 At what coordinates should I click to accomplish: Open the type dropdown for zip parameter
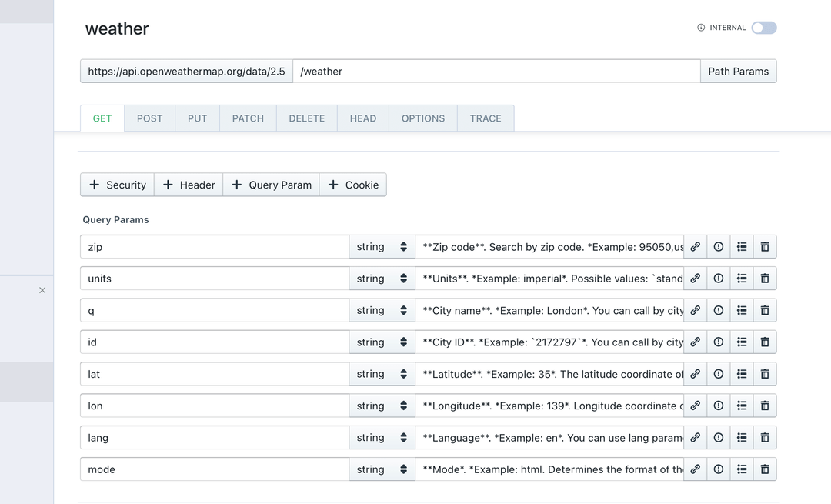click(382, 247)
